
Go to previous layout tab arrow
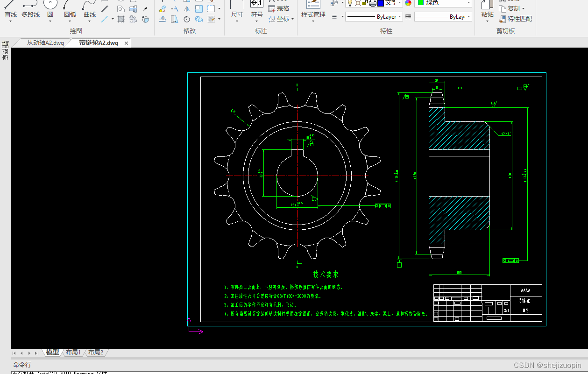21,353
